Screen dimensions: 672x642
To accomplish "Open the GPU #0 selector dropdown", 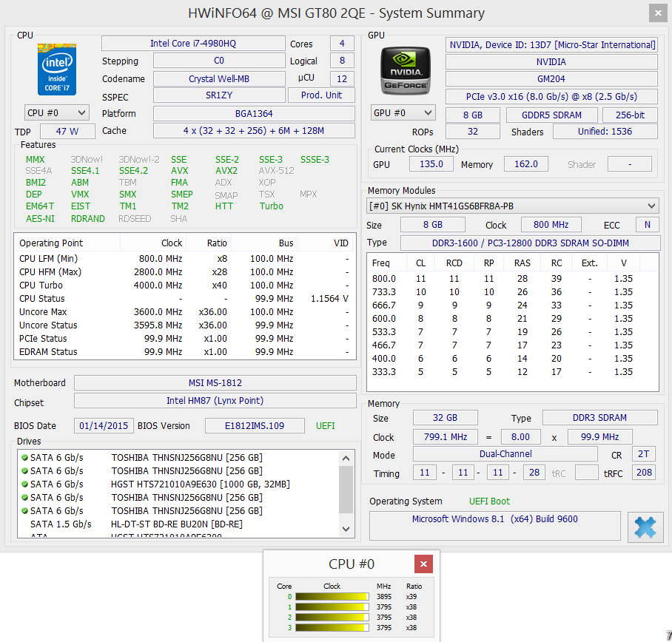I will 403,113.
